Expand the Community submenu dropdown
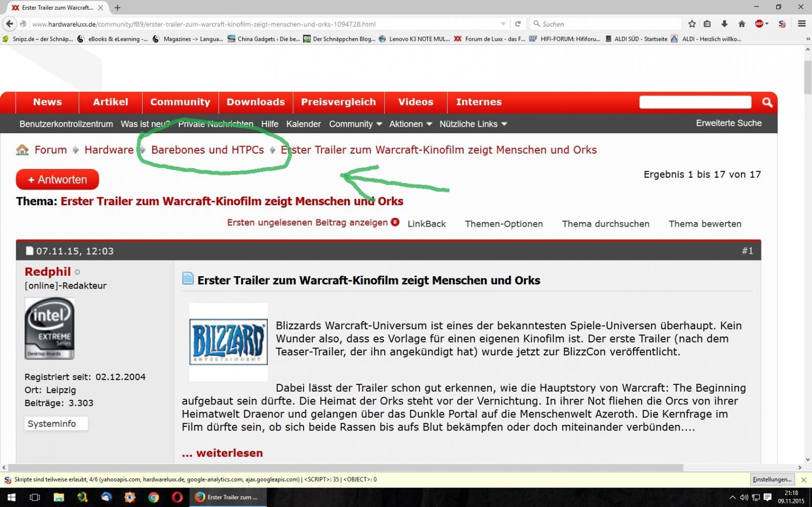Screen dimensions: 812x507 coord(356,124)
